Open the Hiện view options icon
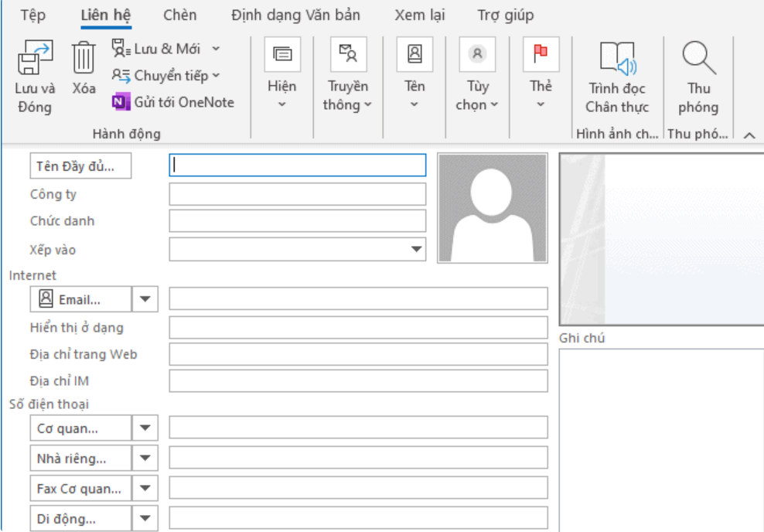Viewport: 764px width, 532px height. 282,54
